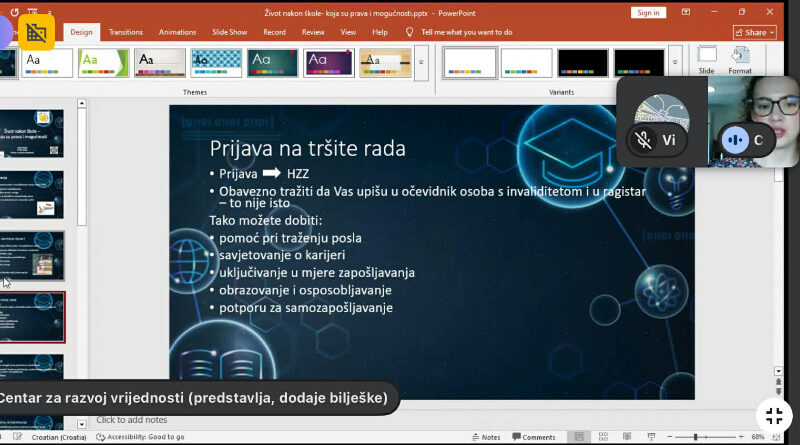Switch to Slide Sorter view icon
The width and height of the screenshot is (800, 445).
(603, 437)
